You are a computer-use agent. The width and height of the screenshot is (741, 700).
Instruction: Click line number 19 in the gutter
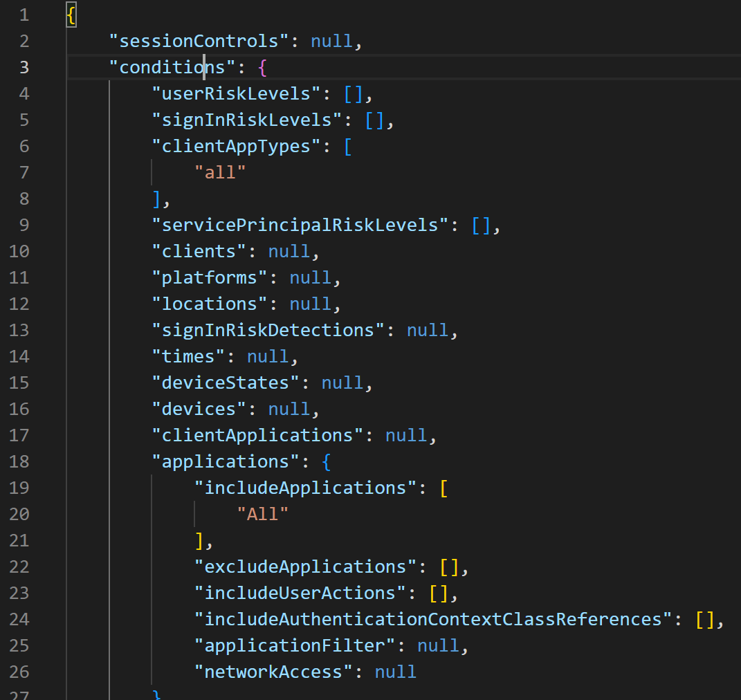tap(19, 488)
